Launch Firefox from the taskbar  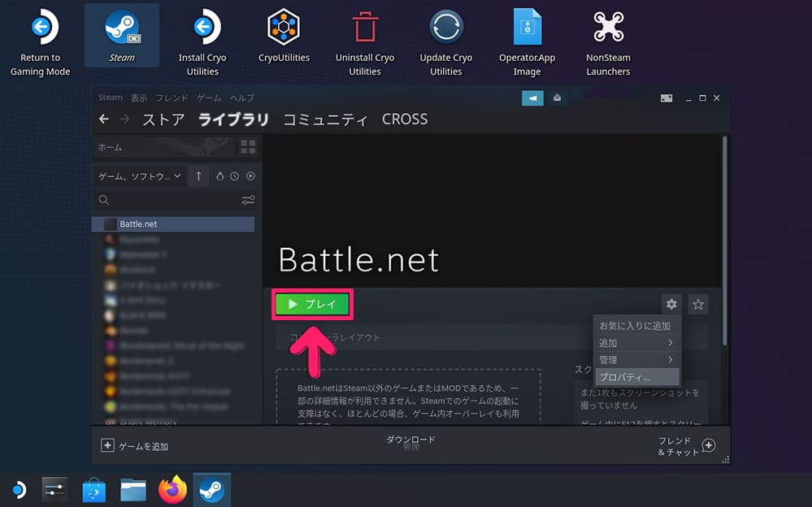[172, 489]
